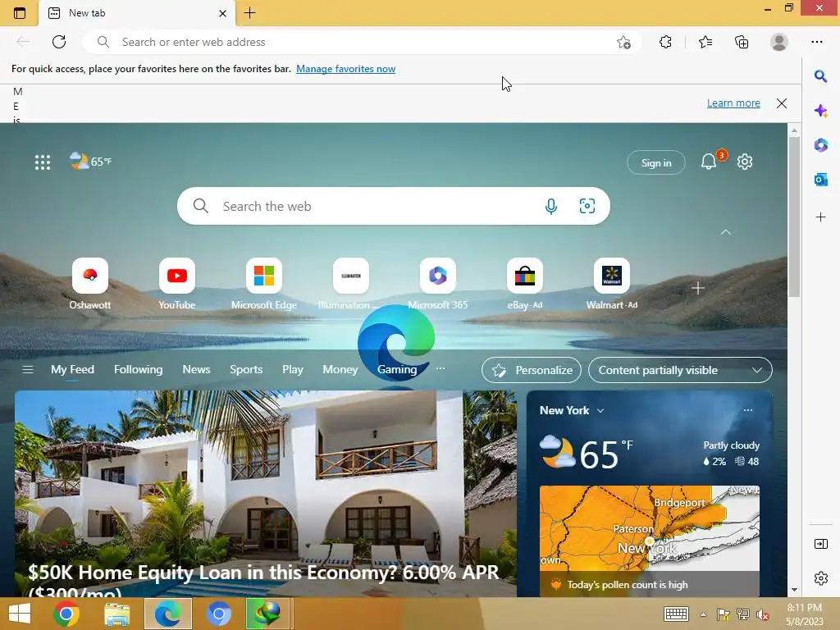The width and height of the screenshot is (840, 630).
Task: Open the Collections icon
Action: point(742,42)
